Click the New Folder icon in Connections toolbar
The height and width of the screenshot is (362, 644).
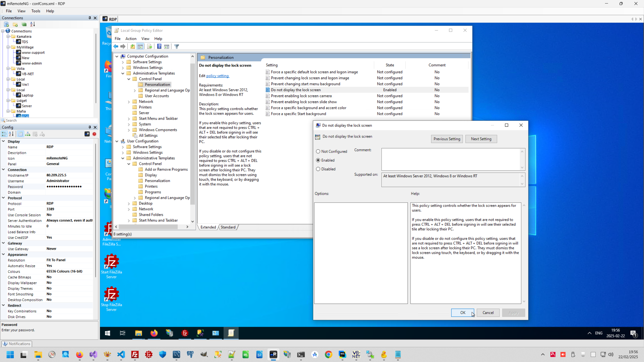click(15, 24)
